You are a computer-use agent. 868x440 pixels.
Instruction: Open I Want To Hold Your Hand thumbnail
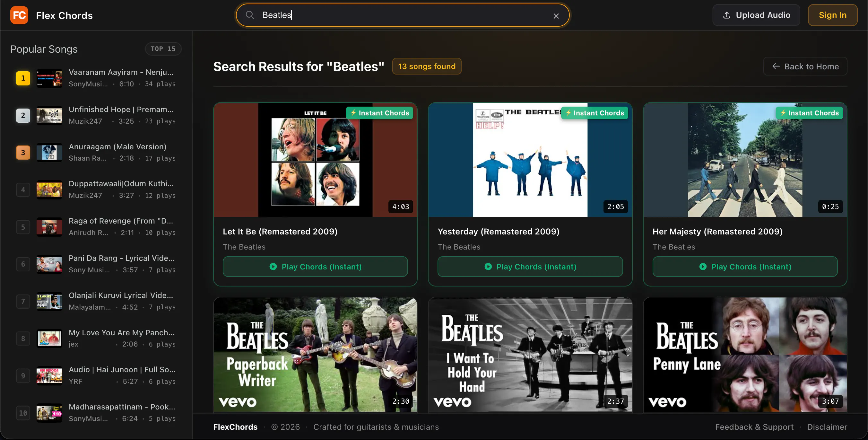pyautogui.click(x=530, y=354)
